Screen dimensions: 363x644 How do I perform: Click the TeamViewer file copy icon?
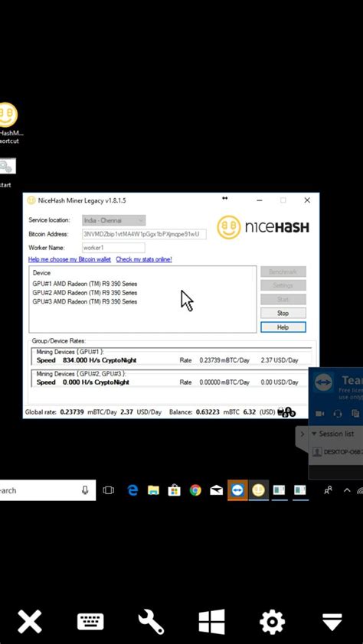[355, 414]
